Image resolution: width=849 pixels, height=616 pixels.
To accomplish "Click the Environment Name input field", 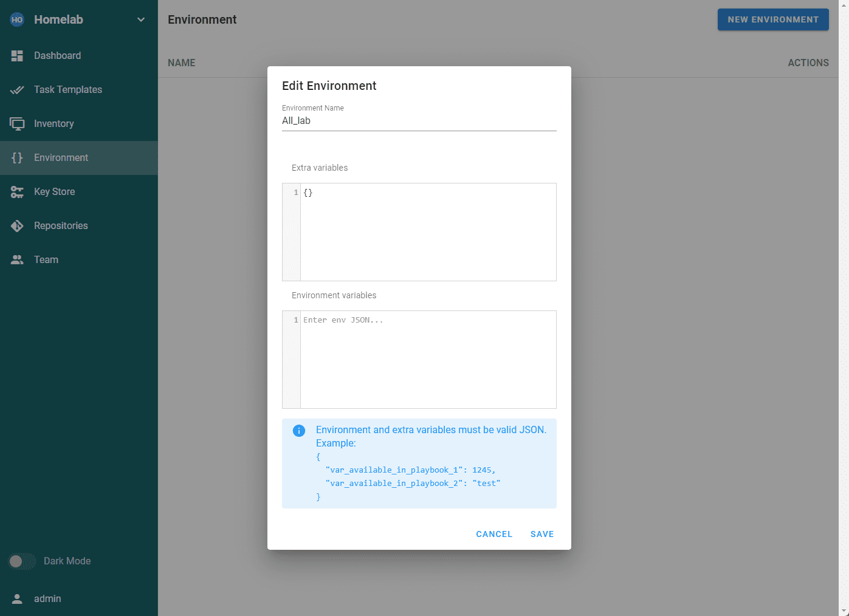I will [419, 121].
